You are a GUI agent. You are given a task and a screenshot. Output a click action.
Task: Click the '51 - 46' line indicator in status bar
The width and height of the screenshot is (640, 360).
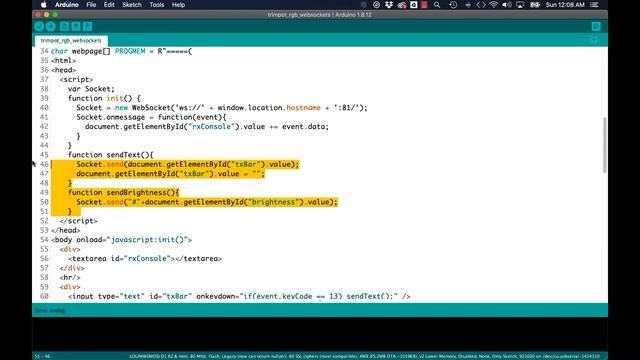click(42, 356)
